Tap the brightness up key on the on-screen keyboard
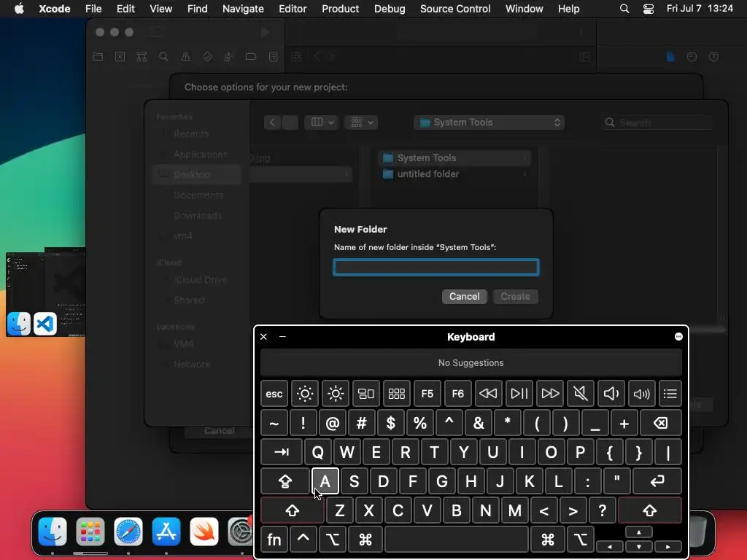 [x=336, y=394]
